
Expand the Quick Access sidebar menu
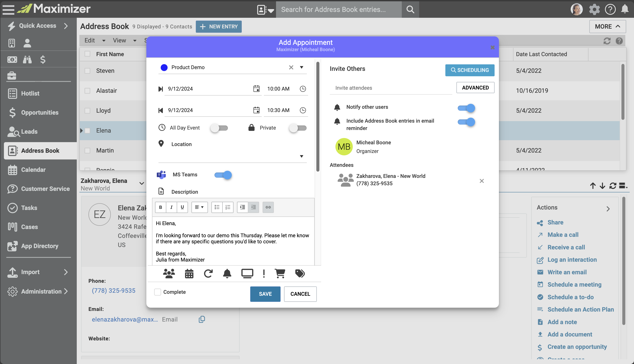click(66, 26)
